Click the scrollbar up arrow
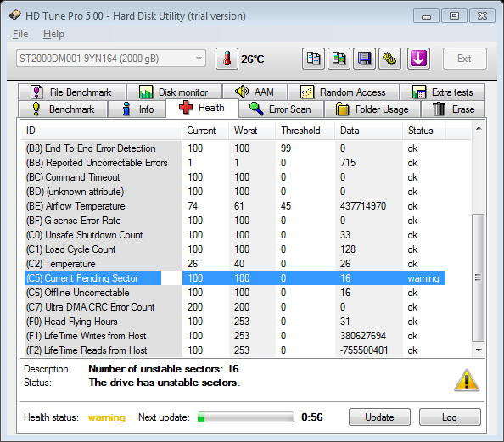This screenshot has height=442, width=504. 479,129
